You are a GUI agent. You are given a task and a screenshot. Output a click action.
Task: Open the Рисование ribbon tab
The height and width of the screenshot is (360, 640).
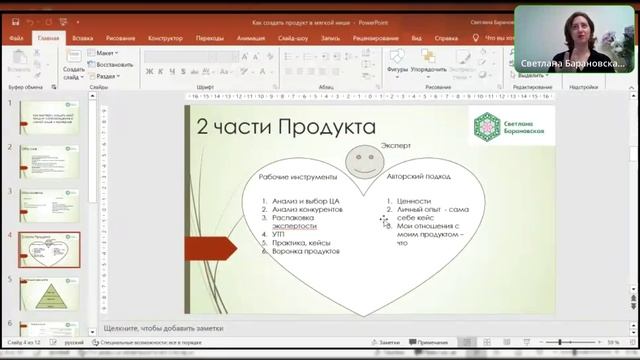click(x=120, y=38)
